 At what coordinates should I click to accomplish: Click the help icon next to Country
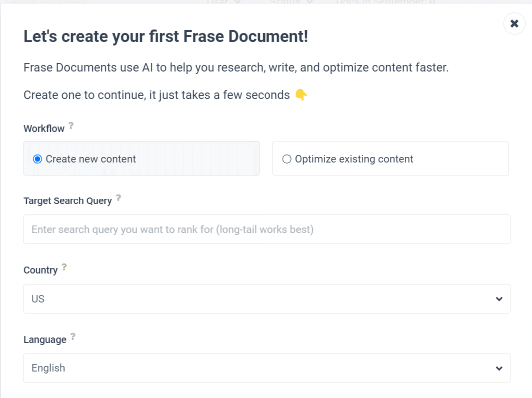pos(64,267)
